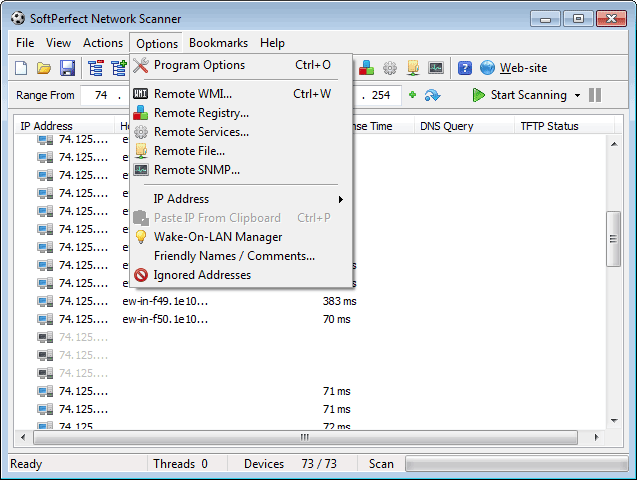The height and width of the screenshot is (480, 637).
Task: Click the SoftPerfect soccer ball title icon
Action: point(18,18)
